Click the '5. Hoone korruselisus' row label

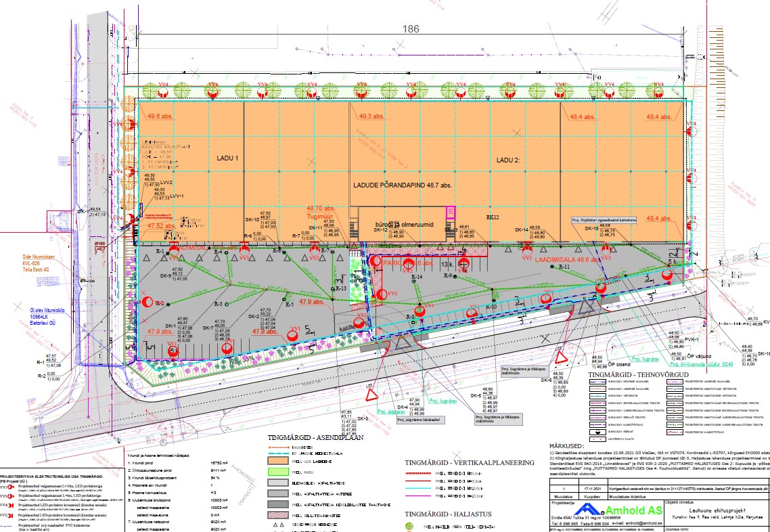(x=148, y=491)
